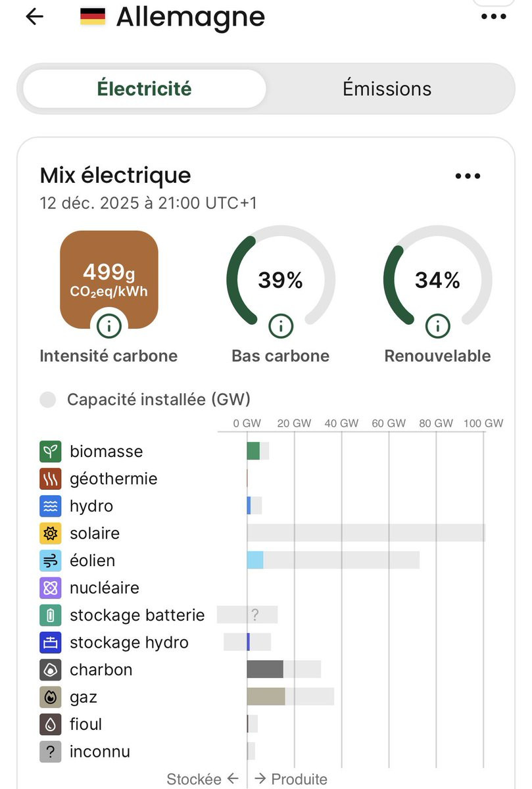Go back with the left arrow
This screenshot has height=789, width=532.
pyautogui.click(x=34, y=17)
